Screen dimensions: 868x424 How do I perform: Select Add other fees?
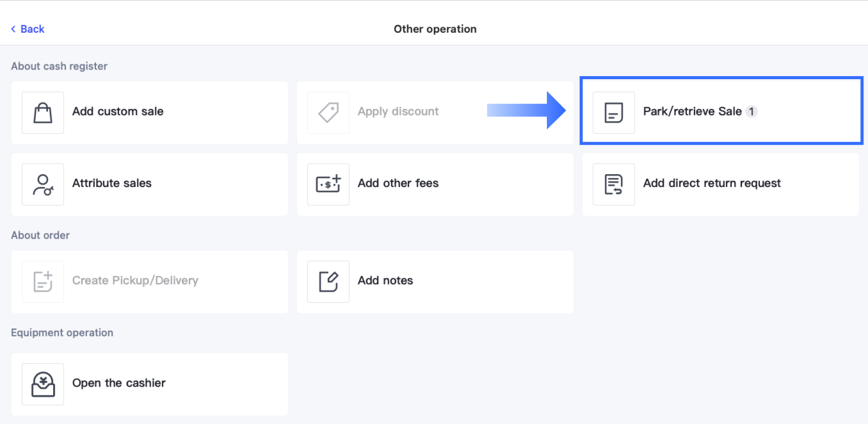(398, 183)
